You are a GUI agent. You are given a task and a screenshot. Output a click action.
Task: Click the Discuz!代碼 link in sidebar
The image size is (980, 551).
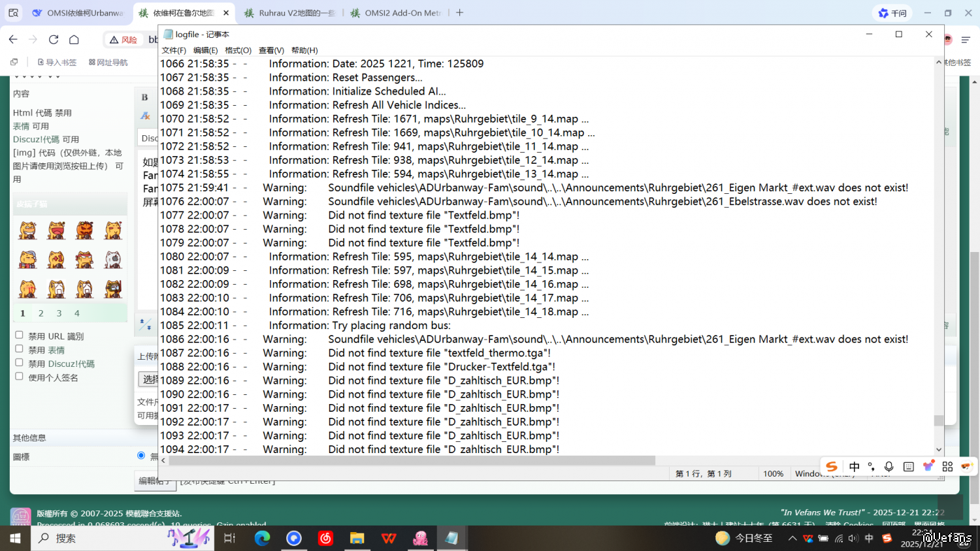coord(37,140)
